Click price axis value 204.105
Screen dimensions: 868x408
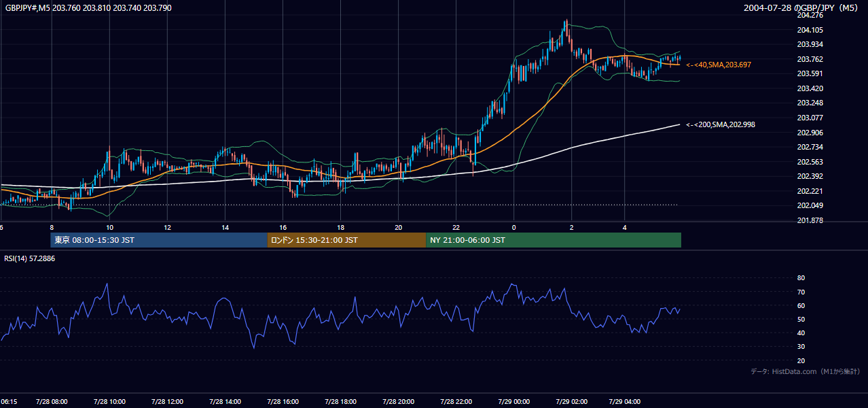pyautogui.click(x=810, y=30)
